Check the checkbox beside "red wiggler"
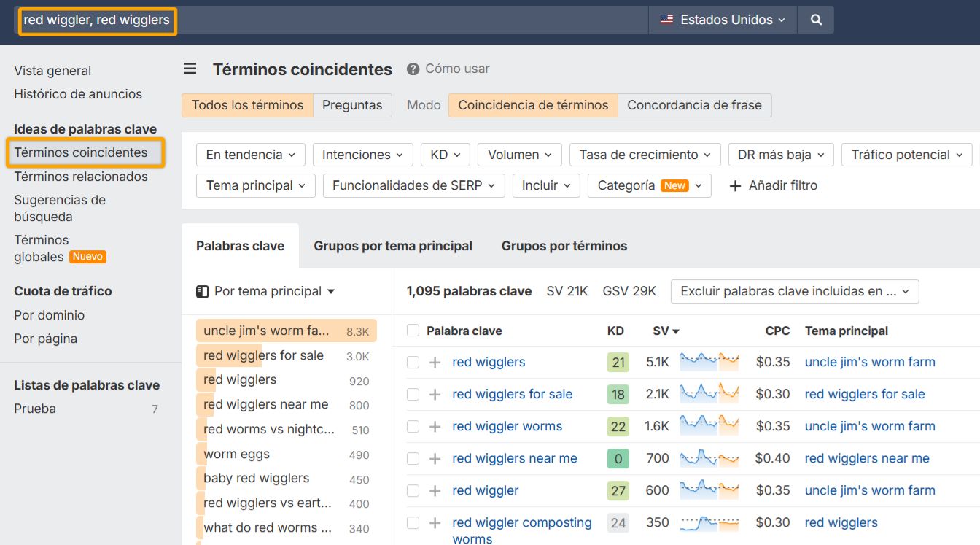Image resolution: width=980 pixels, height=545 pixels. 412,490
